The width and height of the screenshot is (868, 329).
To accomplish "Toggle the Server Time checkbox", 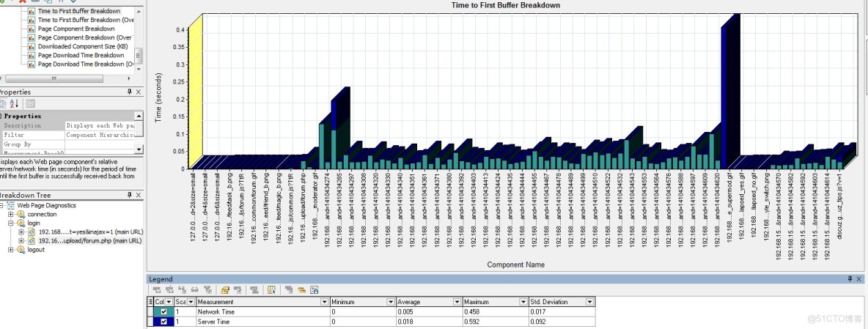I will pos(163,322).
